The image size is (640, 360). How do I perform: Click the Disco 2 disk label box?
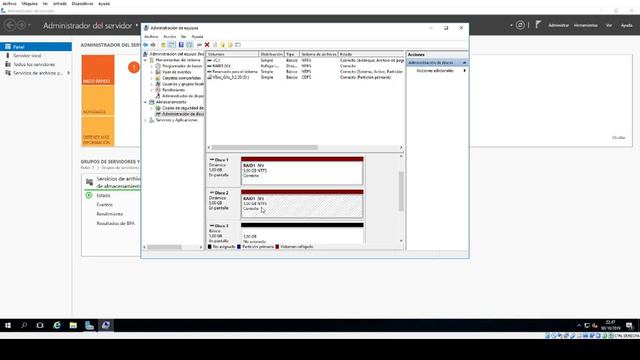[223, 203]
